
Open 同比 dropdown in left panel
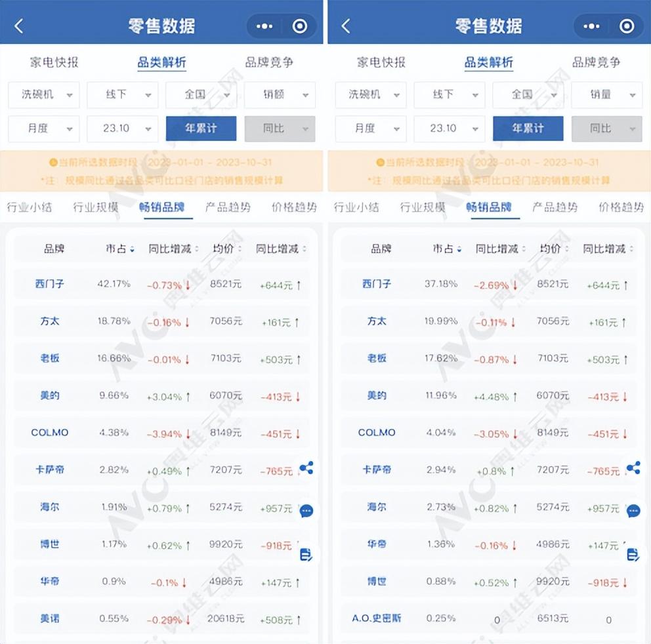280,129
